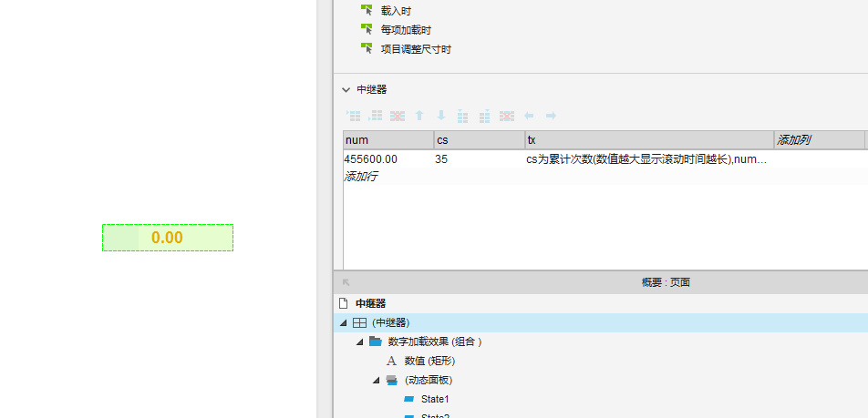Click 添加行 to add a row

click(361, 177)
